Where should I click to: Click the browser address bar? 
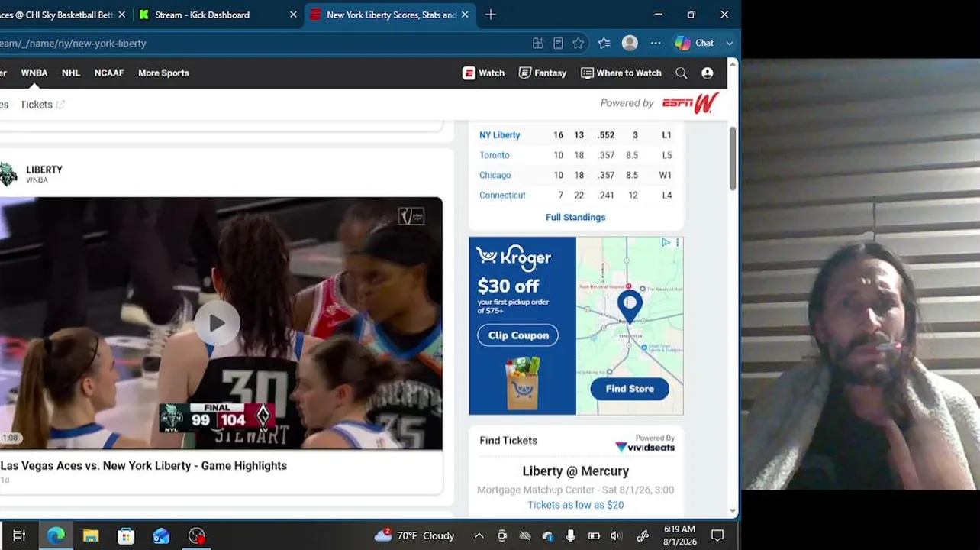point(260,44)
